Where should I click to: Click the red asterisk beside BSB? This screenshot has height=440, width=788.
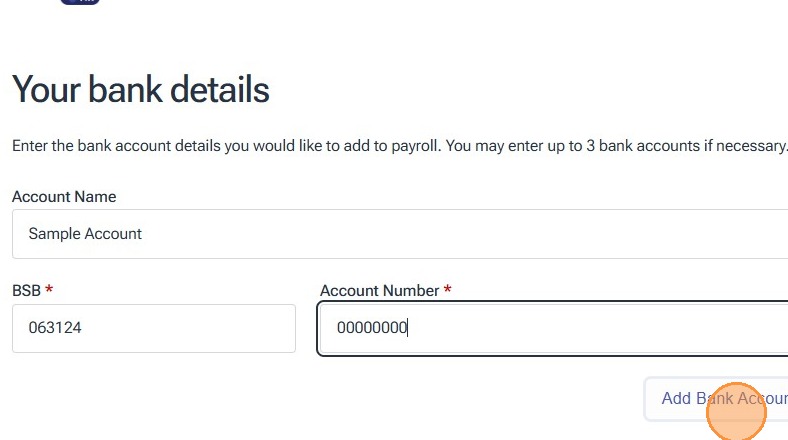[x=49, y=291]
